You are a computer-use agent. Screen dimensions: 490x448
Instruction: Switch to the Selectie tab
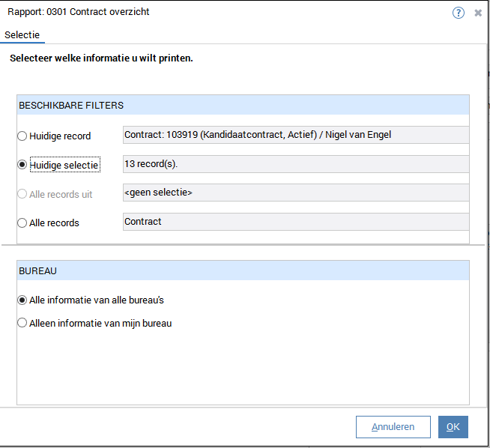tap(22, 35)
